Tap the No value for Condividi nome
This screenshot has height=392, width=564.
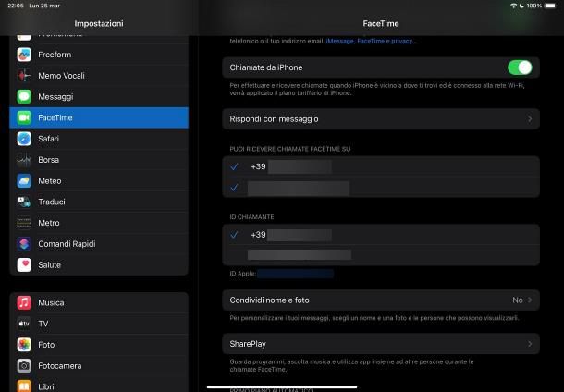point(518,300)
